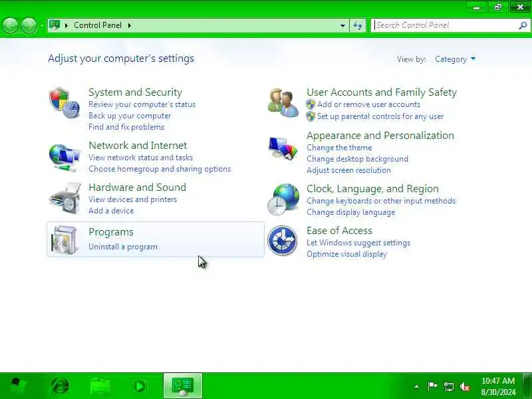532x399 pixels.
Task: Open Ease of Access heading
Action: click(x=339, y=231)
